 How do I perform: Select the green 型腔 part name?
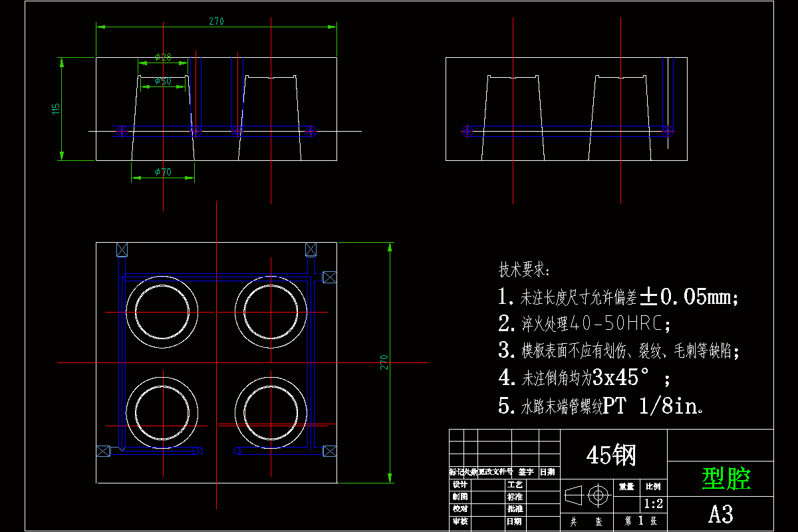point(728,478)
